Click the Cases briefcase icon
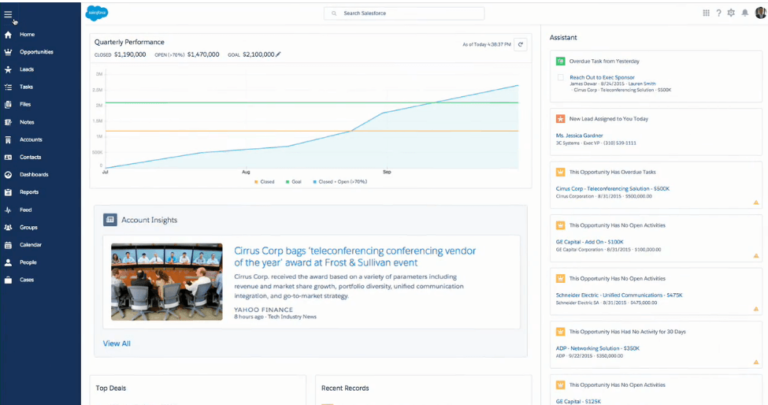 tap(8, 280)
